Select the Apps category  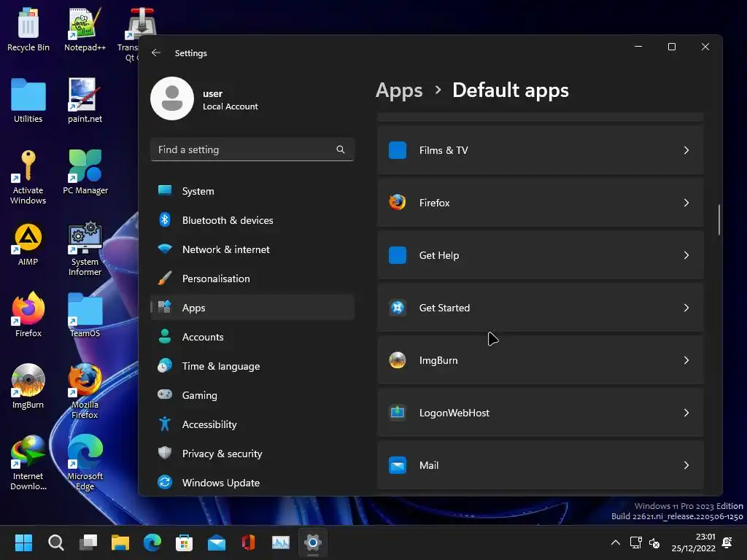(252, 308)
